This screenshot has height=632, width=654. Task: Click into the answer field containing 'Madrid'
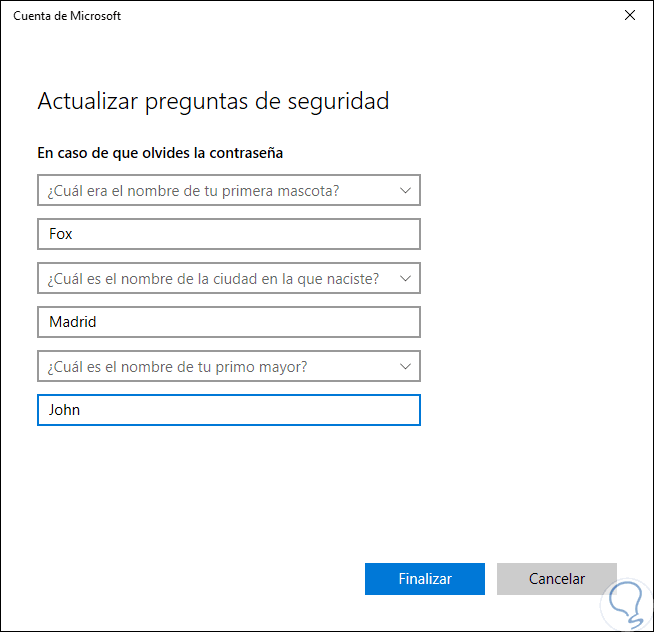click(228, 322)
